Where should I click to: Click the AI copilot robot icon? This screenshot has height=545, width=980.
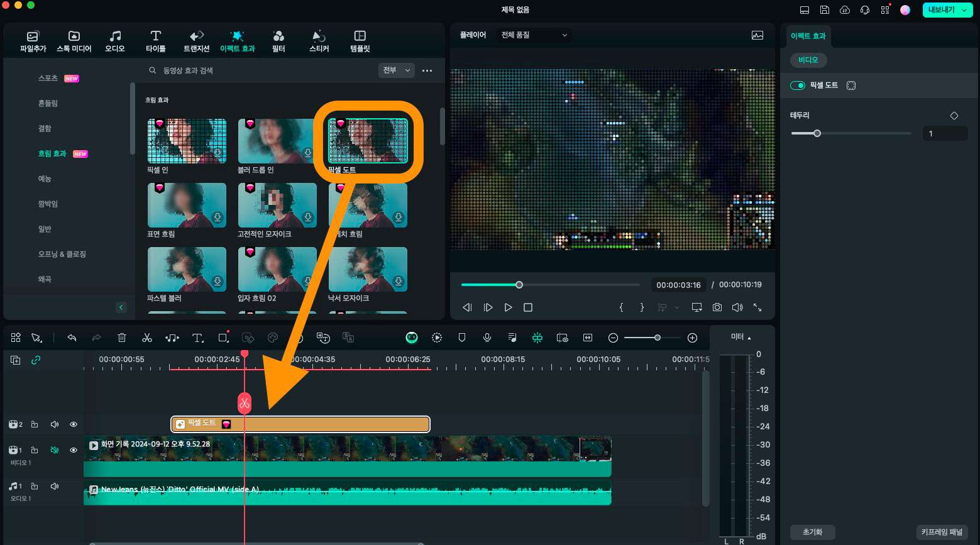(x=412, y=338)
